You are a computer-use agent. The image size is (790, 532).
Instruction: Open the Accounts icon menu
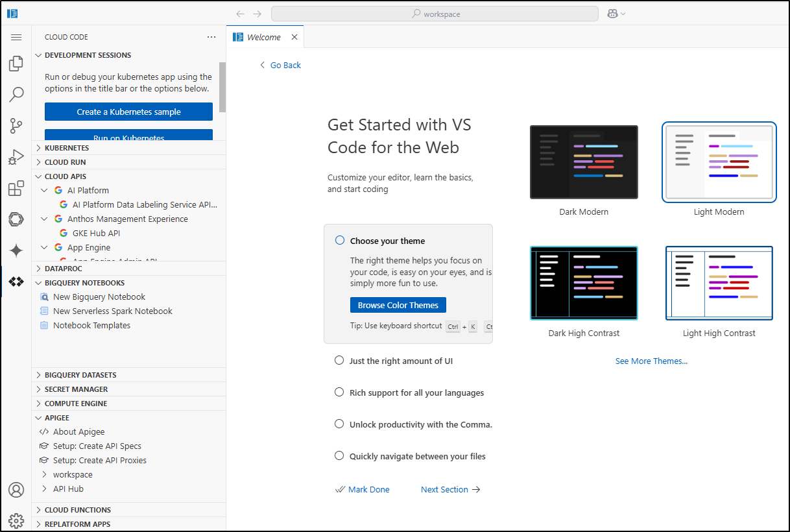coord(16,490)
